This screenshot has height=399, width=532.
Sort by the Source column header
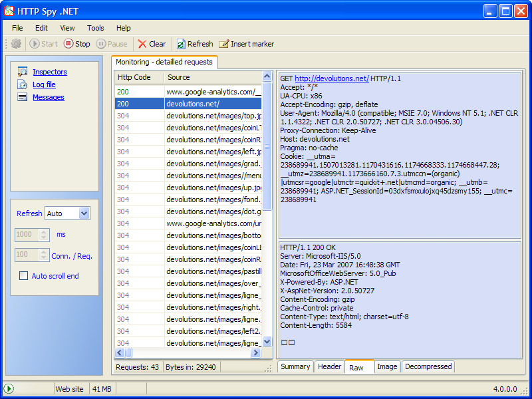coord(213,77)
